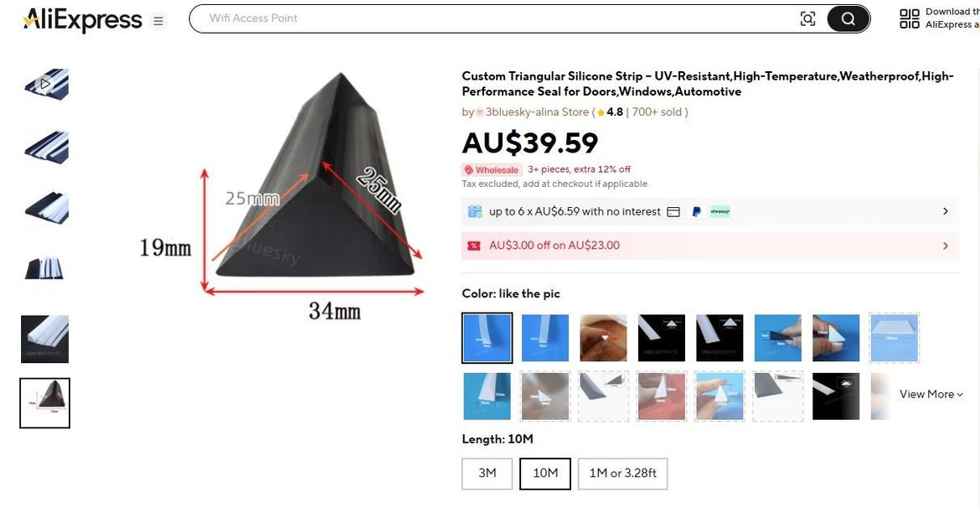Open the category hamburger menu icon
The image size is (980, 508).
(159, 21)
